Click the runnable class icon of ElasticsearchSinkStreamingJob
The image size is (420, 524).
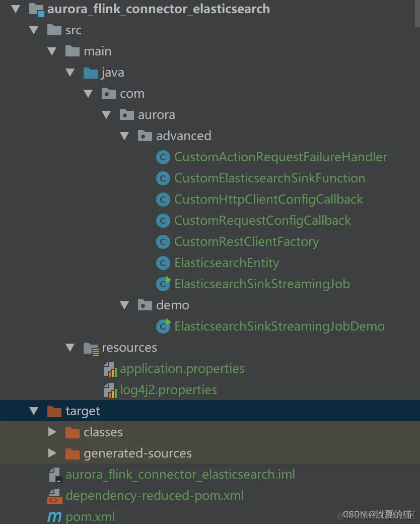(163, 284)
